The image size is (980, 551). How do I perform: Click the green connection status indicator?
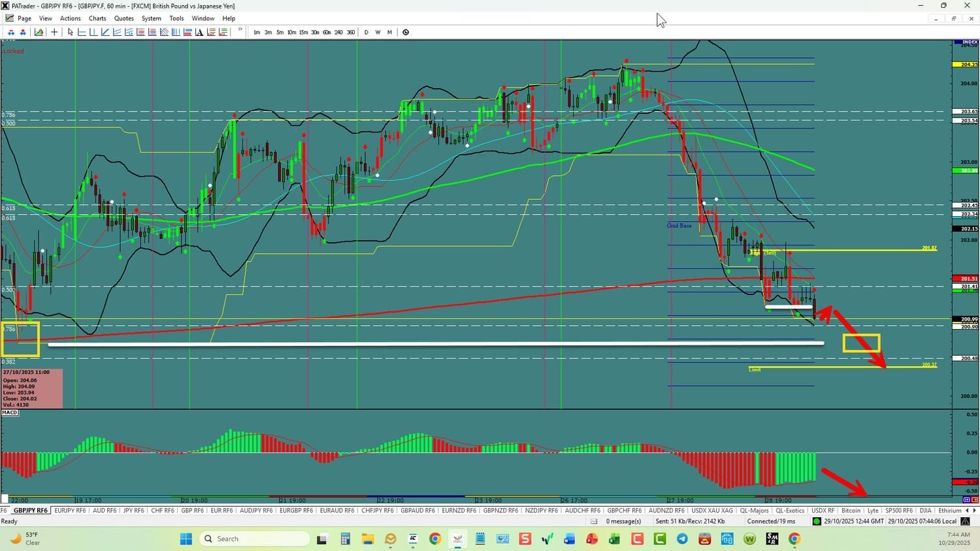(817, 521)
